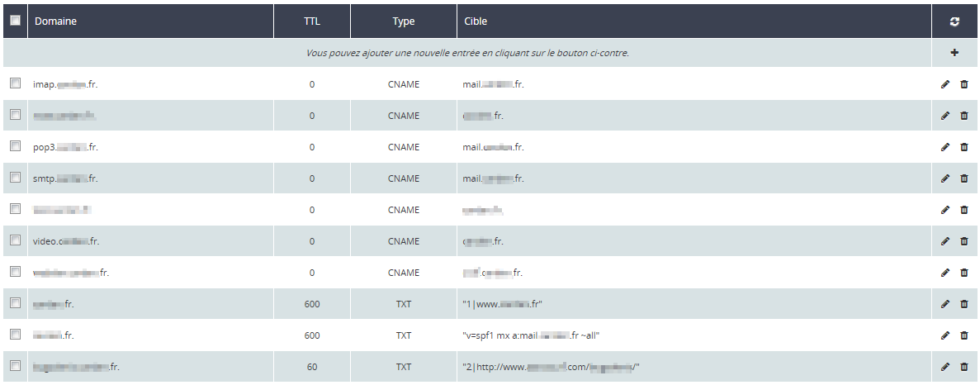980x385 pixels.
Task: Tick the video record checkbox
Action: click(15, 240)
